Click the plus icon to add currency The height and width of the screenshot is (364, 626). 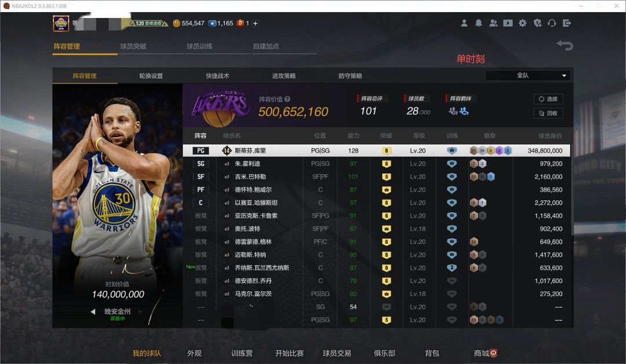[x=256, y=23]
